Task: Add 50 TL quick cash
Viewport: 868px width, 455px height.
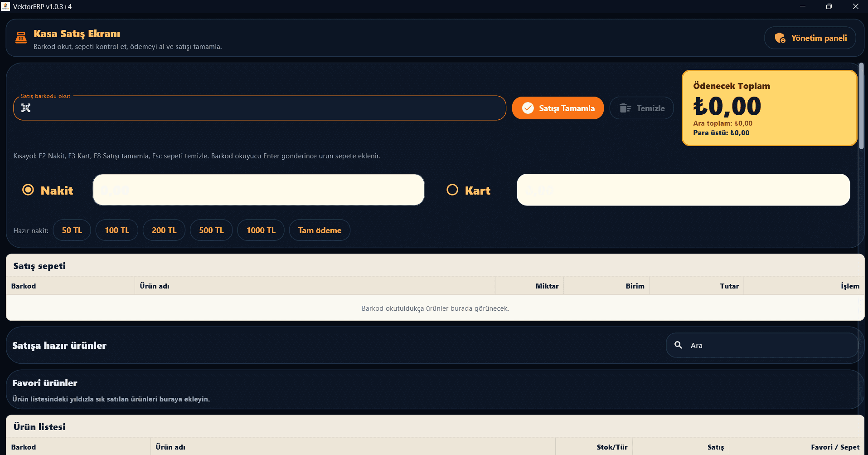Action: click(x=72, y=230)
